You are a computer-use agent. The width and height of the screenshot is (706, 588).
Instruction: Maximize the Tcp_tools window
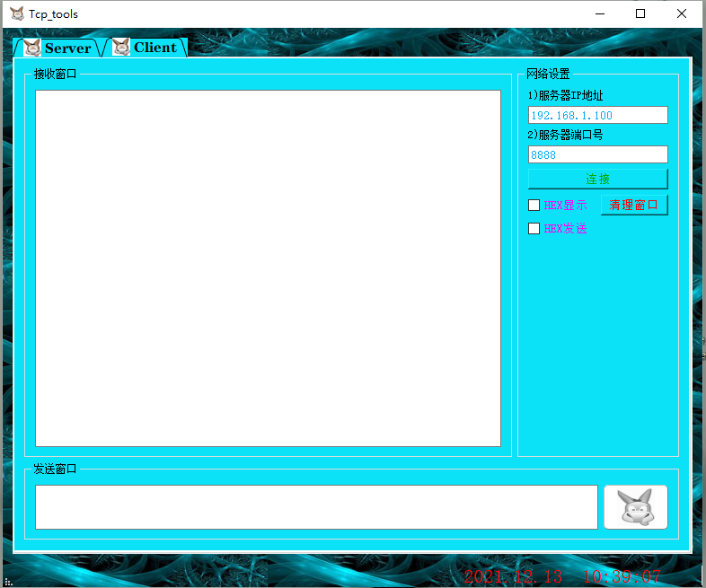pyautogui.click(x=640, y=14)
